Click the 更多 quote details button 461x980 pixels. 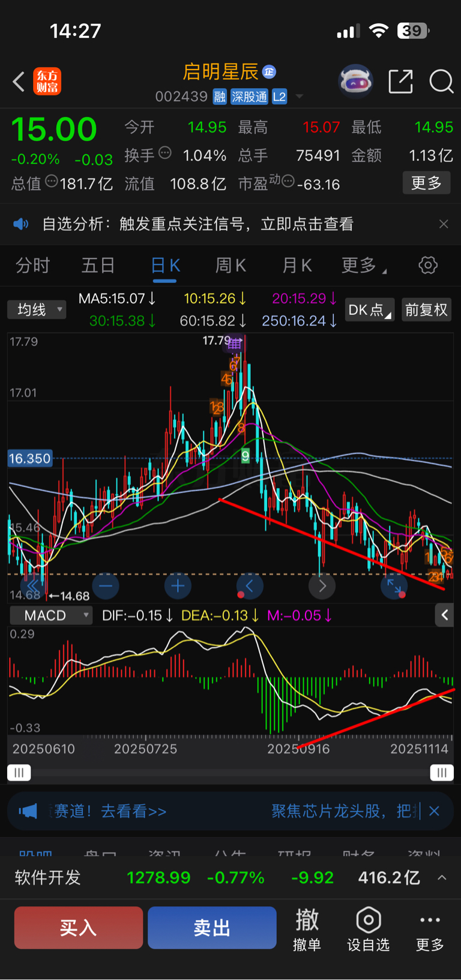coord(426,182)
